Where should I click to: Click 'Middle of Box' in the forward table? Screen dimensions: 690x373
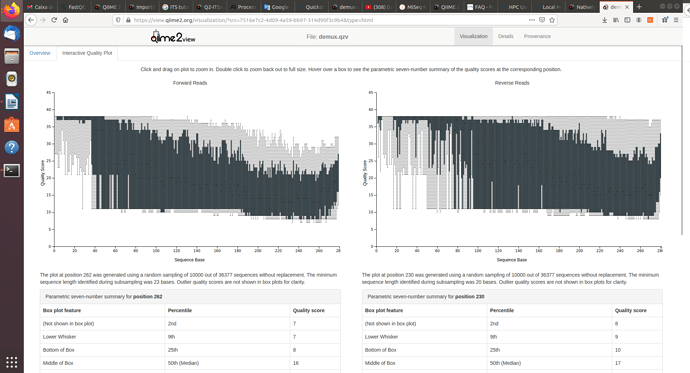click(58, 363)
